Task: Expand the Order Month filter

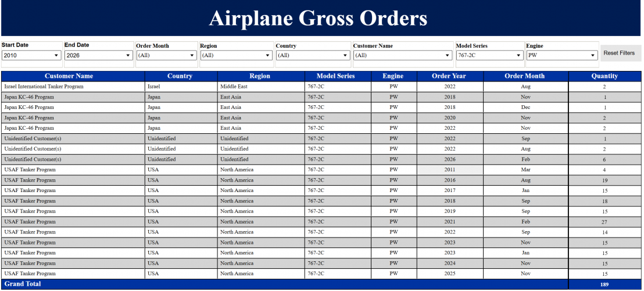Action: click(x=166, y=55)
